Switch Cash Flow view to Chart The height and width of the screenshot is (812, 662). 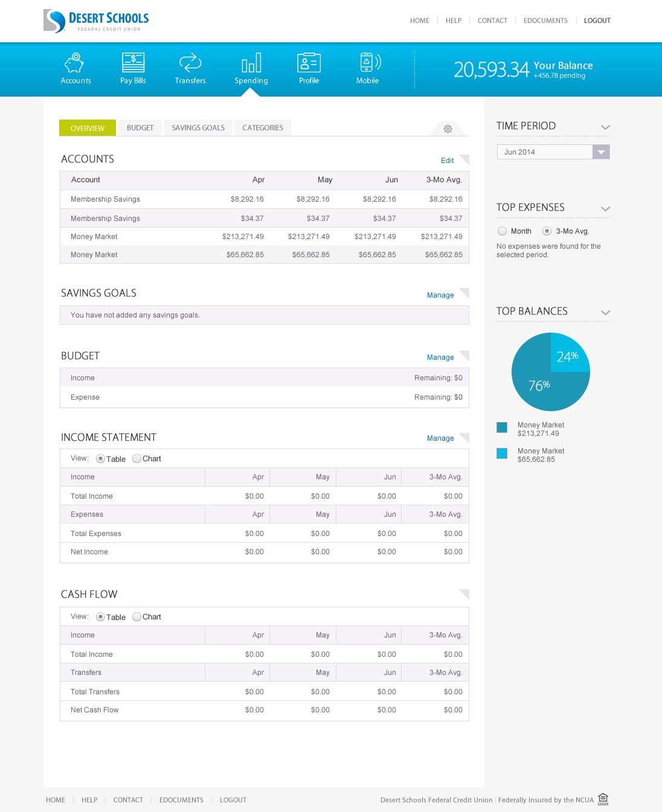(x=137, y=617)
